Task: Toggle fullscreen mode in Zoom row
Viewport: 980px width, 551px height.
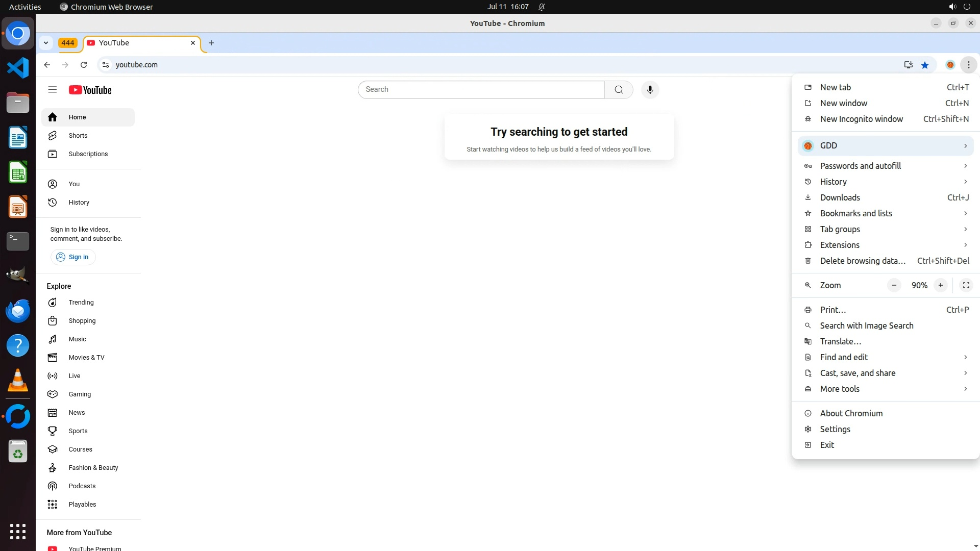Action: (x=966, y=285)
